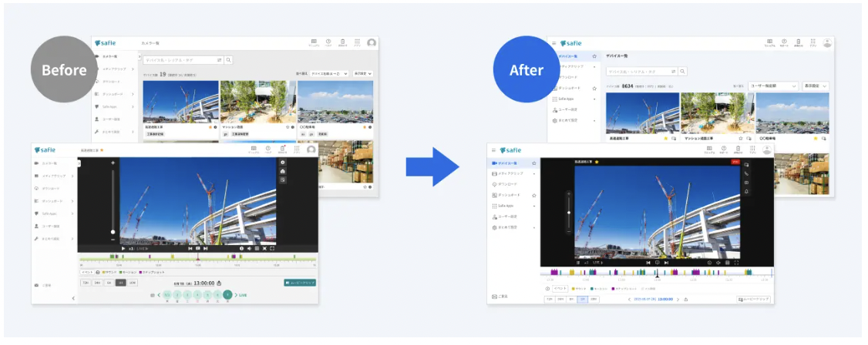
Task: Click ムービークリップ button in Before player
Action: pos(299,283)
